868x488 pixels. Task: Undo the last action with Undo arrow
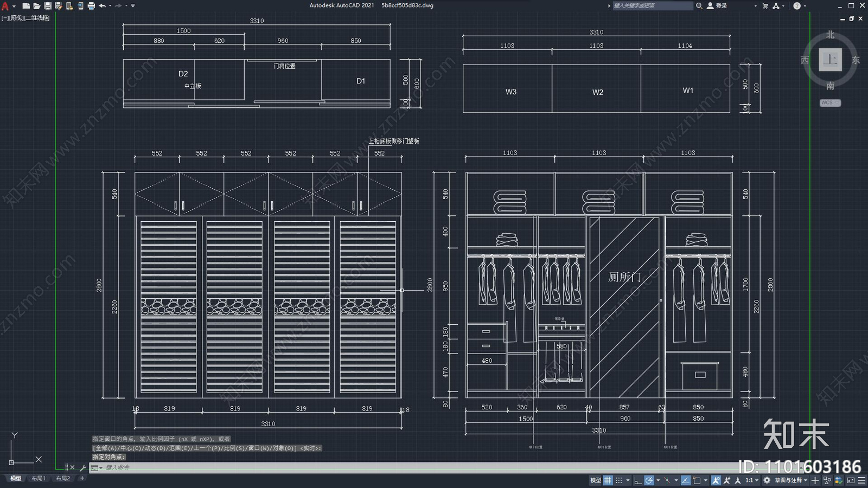[x=102, y=6]
